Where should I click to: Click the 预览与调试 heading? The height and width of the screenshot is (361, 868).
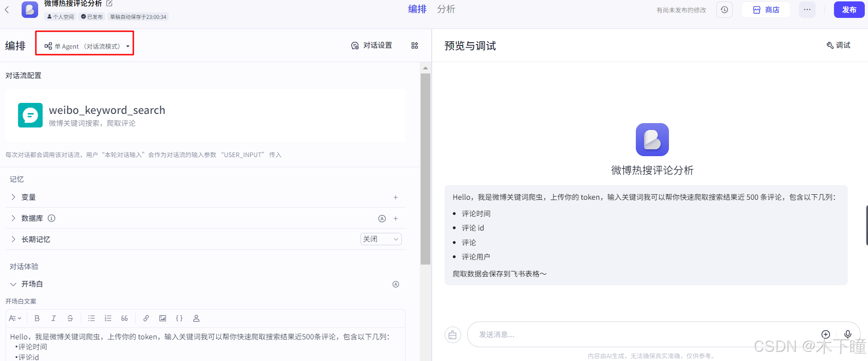pyautogui.click(x=470, y=46)
